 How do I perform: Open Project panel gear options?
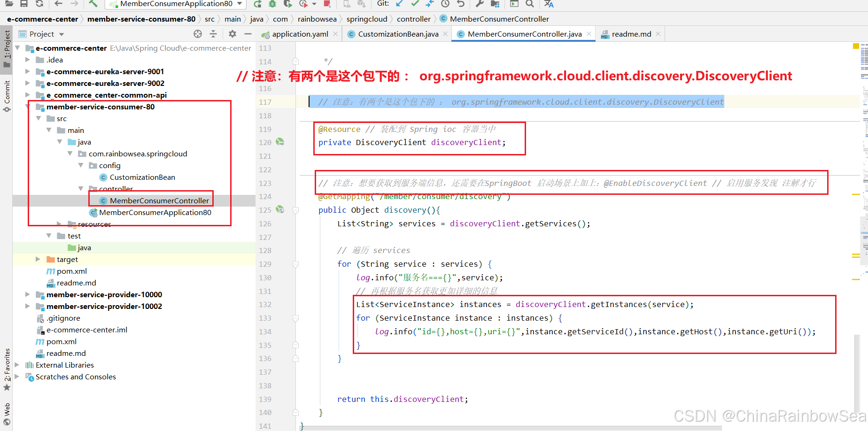pyautogui.click(x=232, y=34)
